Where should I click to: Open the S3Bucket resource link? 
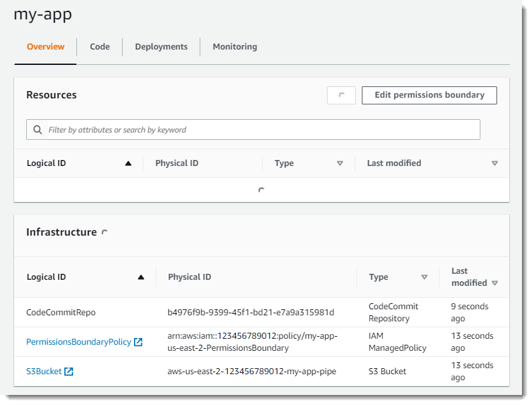44,372
